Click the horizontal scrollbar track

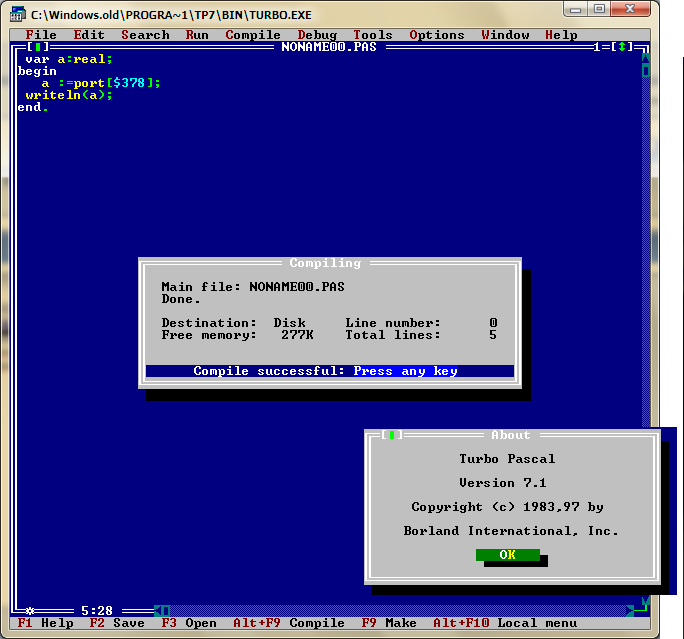click(x=400, y=610)
